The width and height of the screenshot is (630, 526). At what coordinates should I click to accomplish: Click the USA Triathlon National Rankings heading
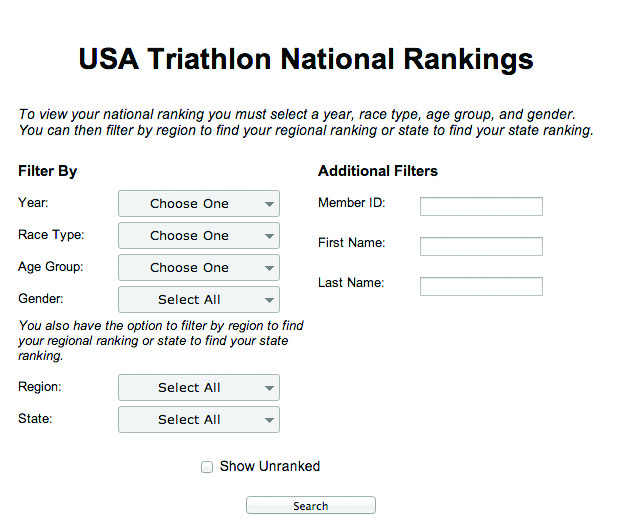pos(305,59)
